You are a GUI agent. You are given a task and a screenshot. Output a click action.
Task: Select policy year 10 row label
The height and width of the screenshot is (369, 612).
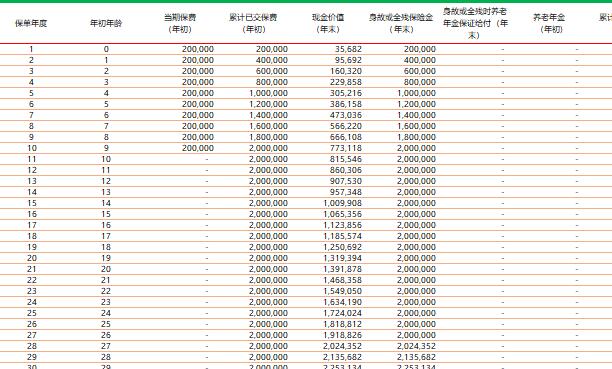point(32,148)
